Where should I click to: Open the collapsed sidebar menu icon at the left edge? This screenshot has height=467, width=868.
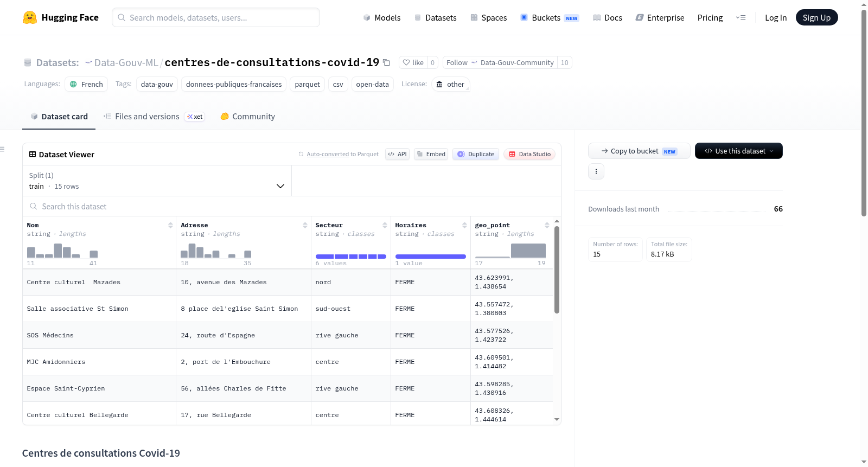tap(2, 149)
